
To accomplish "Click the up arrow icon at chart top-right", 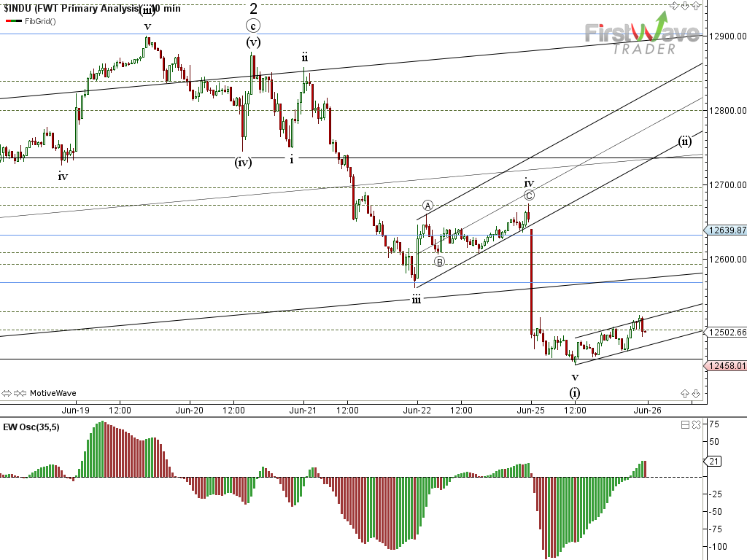I will pos(696,6).
